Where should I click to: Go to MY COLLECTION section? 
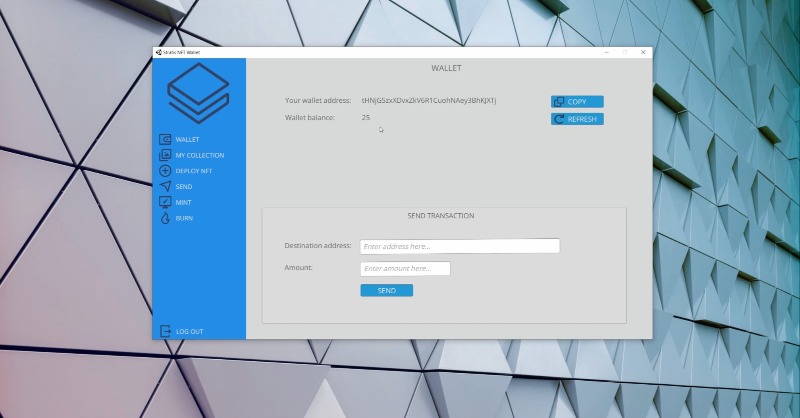coord(199,155)
